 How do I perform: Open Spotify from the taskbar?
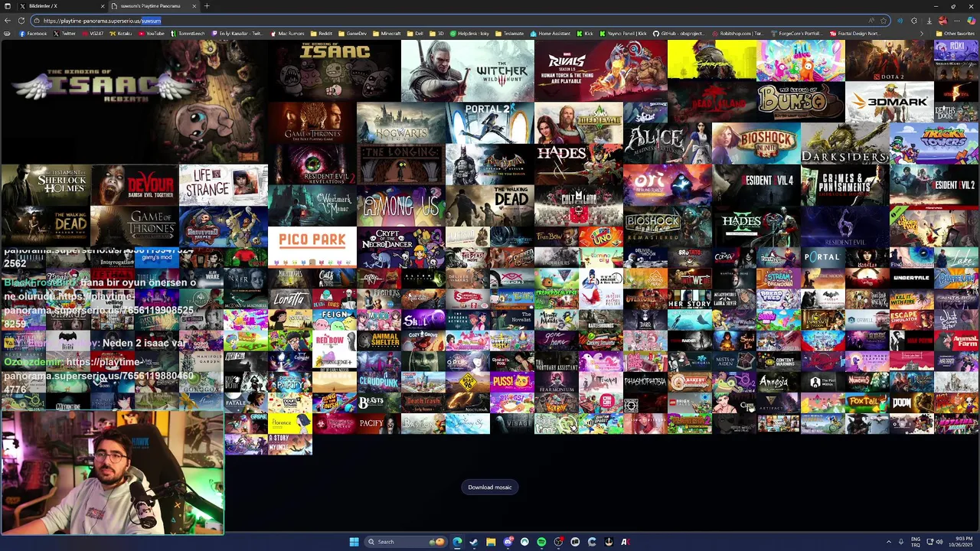pos(541,542)
